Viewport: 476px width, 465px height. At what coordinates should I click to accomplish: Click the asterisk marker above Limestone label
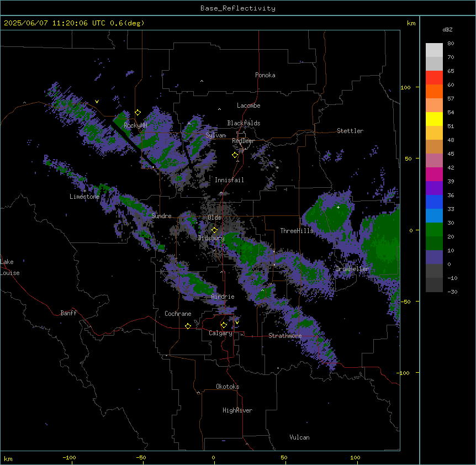[x=84, y=191]
